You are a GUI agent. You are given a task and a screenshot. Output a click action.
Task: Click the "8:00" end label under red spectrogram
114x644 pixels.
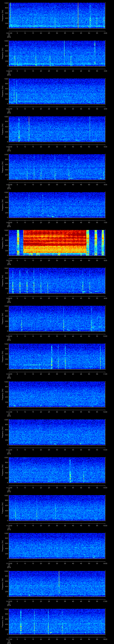(x=105, y=260)
